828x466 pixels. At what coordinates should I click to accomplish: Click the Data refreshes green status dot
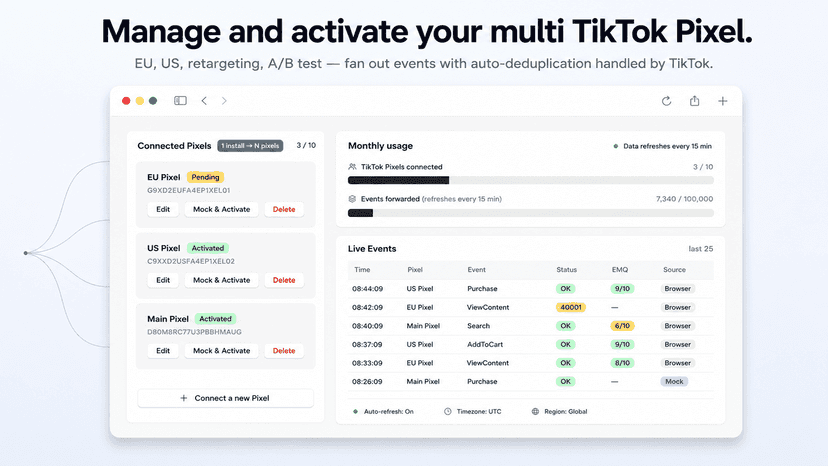[616, 146]
